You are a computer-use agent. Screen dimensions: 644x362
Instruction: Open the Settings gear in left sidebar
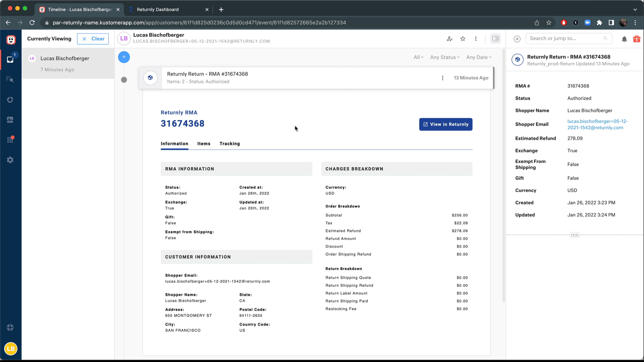coord(10,160)
